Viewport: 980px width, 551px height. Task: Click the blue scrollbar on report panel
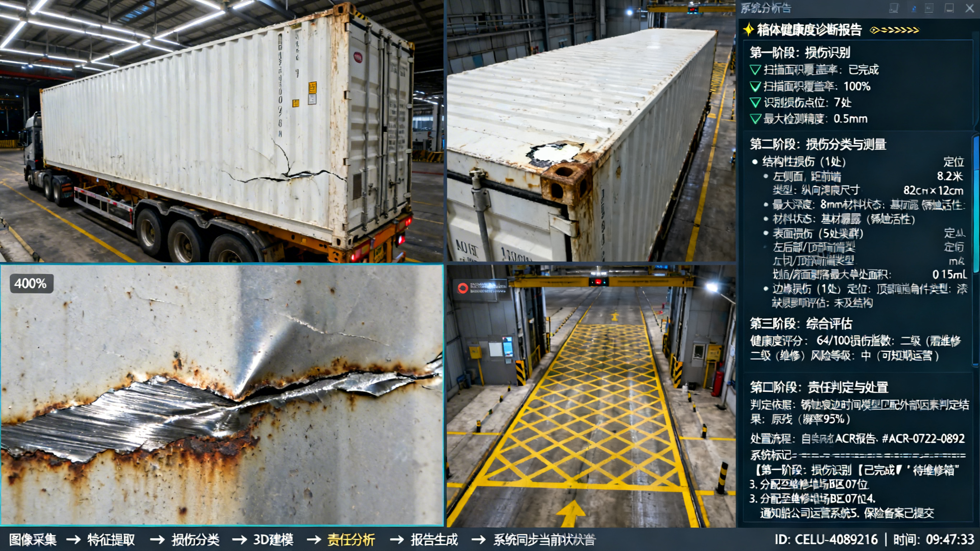point(976,205)
